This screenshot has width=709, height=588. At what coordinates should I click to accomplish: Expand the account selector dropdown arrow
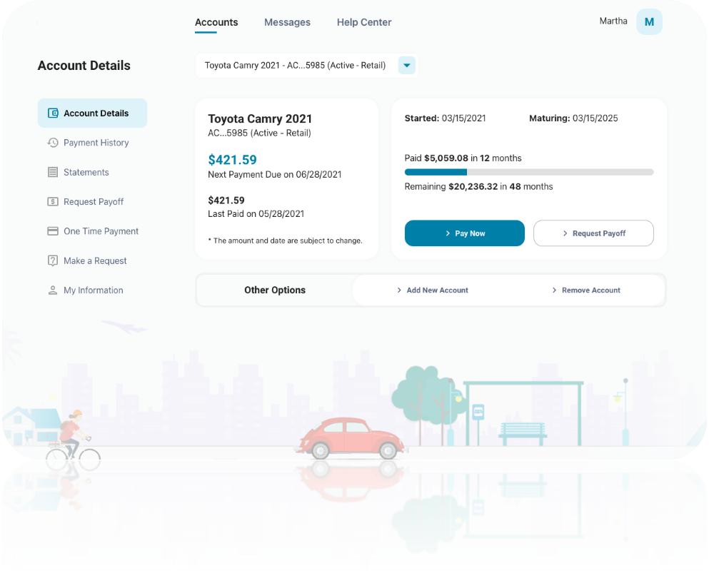coord(406,66)
